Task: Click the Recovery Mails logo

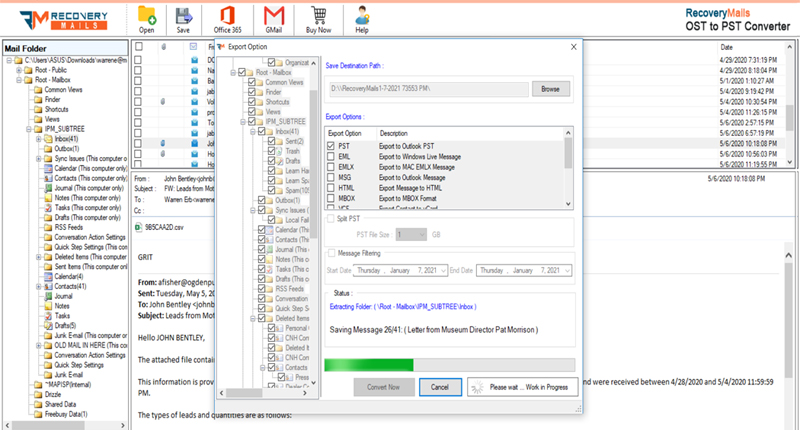Action: (x=64, y=20)
